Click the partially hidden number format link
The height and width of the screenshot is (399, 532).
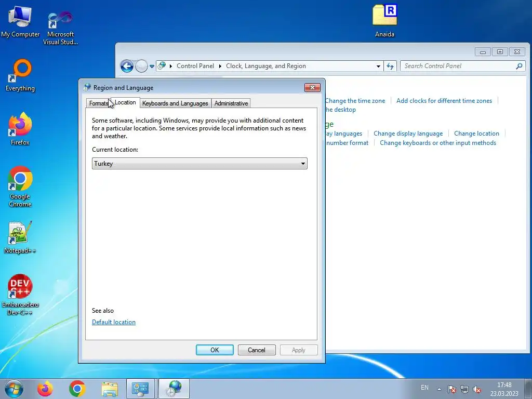(347, 143)
